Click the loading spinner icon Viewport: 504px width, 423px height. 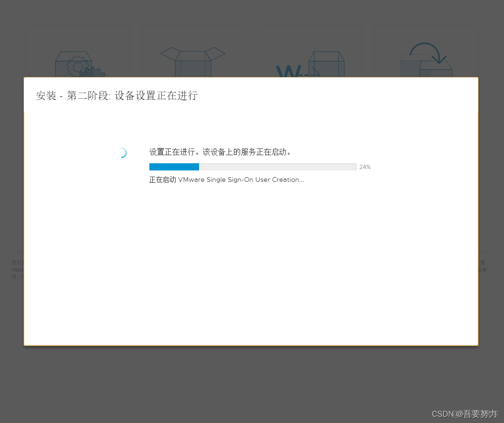click(122, 153)
